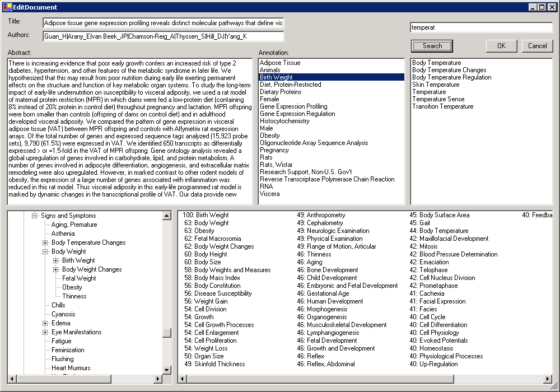This screenshot has height=392, width=560.
Task: Select Rats, Wistar annotation
Action: (x=276, y=165)
